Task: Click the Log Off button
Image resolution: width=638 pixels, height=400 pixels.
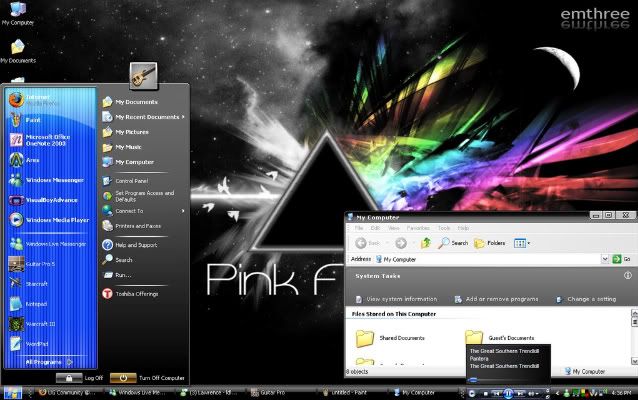Action: (79, 378)
